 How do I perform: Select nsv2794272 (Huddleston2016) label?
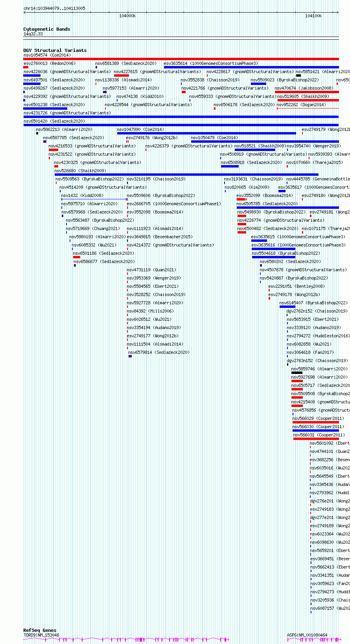pos(318,336)
